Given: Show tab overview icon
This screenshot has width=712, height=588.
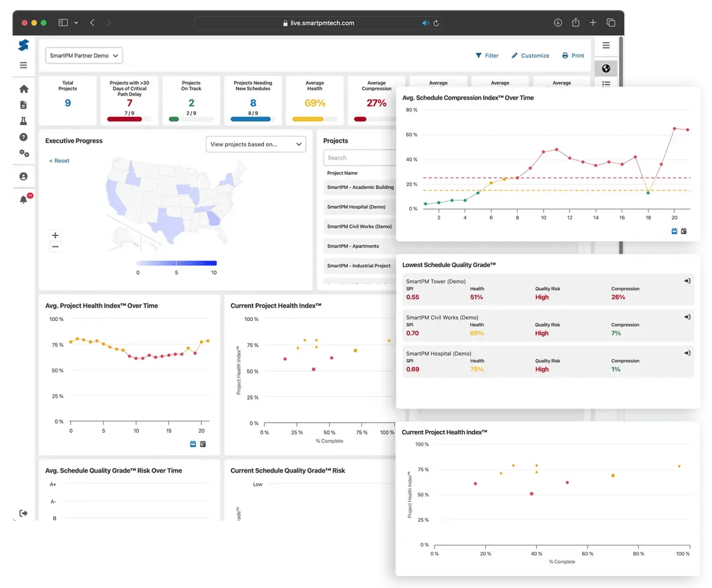Looking at the screenshot, I should 611,23.
